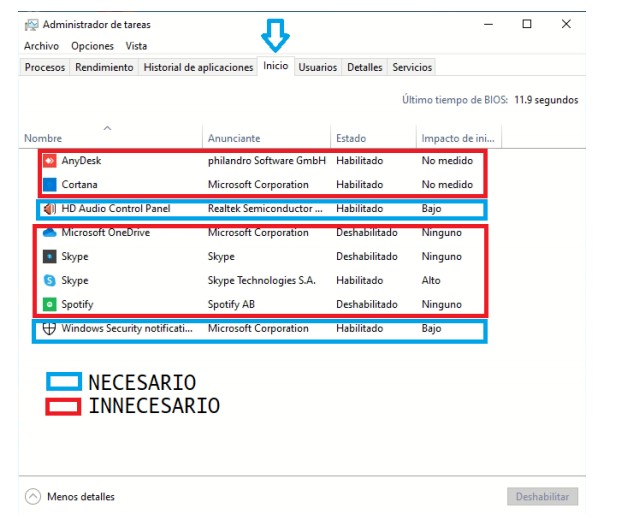This screenshot has height=527, width=636.
Task: Click the Alto impact value for Skype
Action: tap(431, 280)
